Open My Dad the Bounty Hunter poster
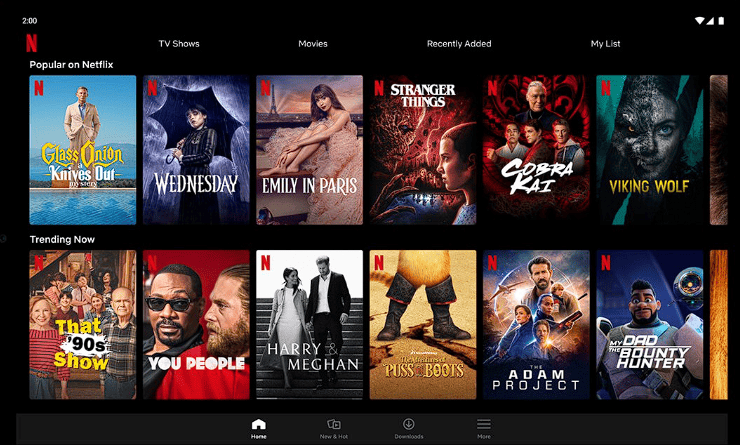The image size is (740, 445). pos(649,325)
